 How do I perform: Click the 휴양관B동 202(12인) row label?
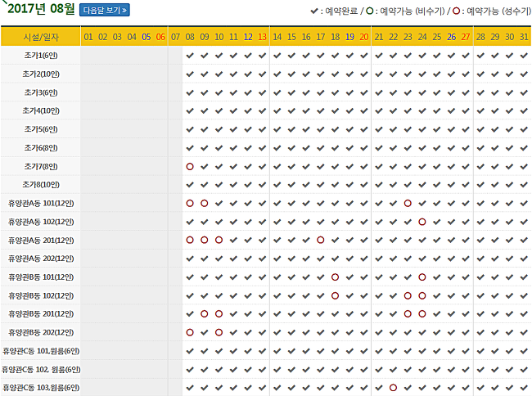tap(41, 332)
